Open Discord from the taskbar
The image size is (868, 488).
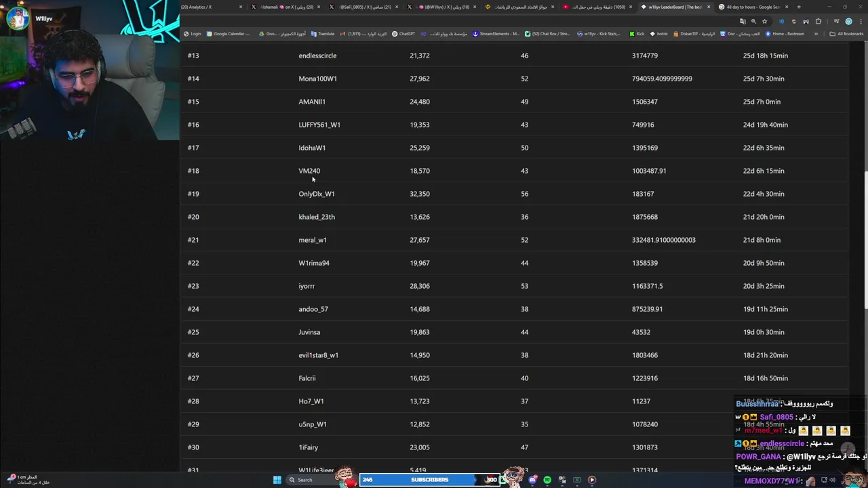533,480
